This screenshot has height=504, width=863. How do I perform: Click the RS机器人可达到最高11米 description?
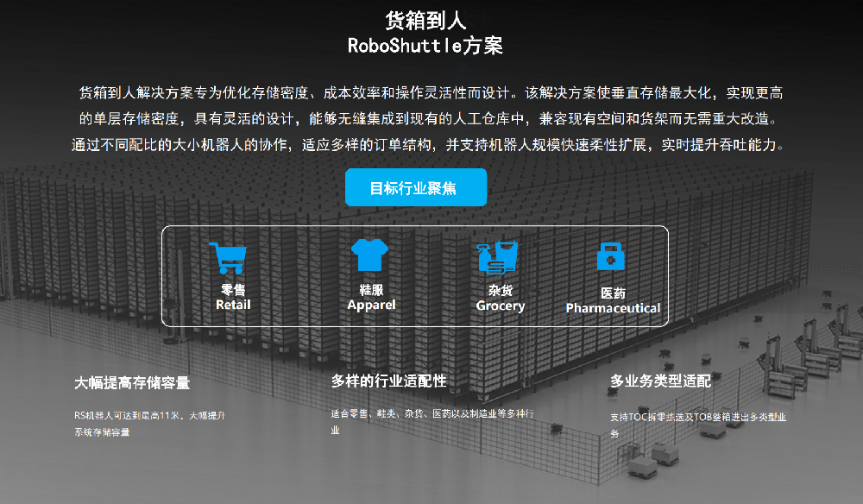[x=150, y=415]
